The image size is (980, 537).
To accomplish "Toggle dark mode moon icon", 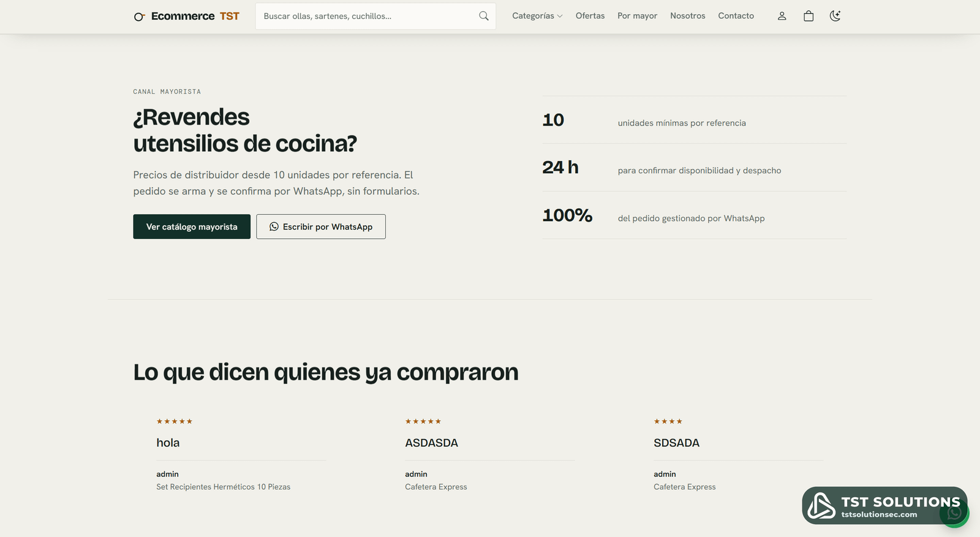I will click(x=835, y=16).
